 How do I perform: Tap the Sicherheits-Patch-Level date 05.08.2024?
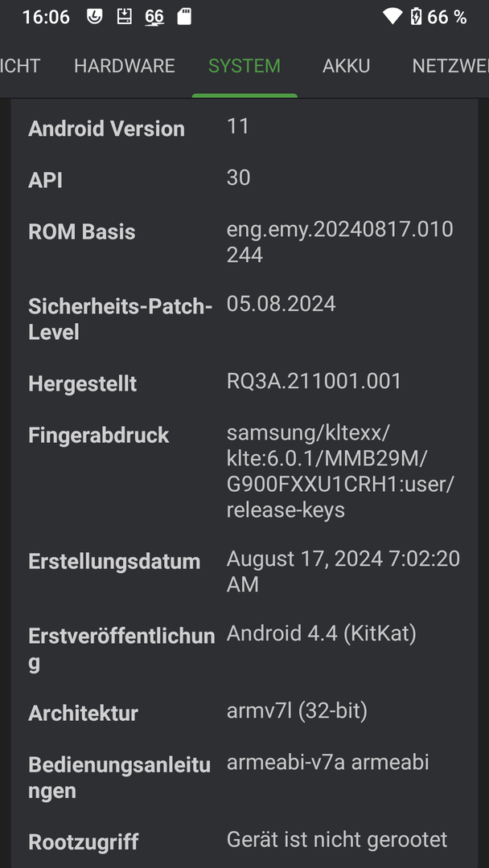coord(281,304)
